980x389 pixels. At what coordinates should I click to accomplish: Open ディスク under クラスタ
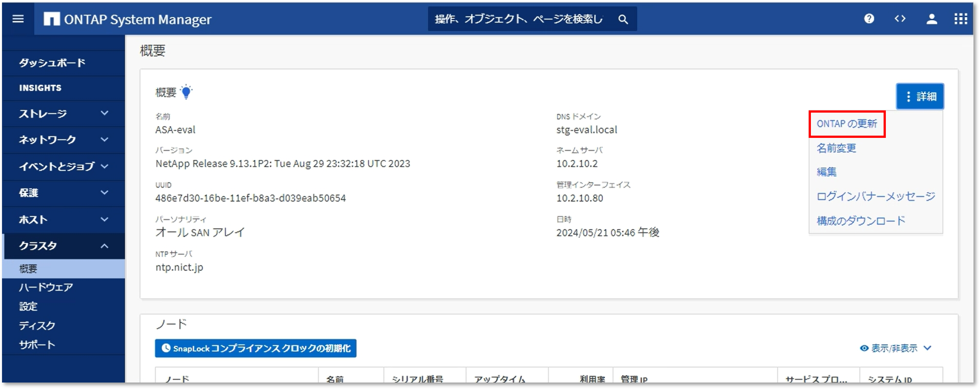point(37,326)
